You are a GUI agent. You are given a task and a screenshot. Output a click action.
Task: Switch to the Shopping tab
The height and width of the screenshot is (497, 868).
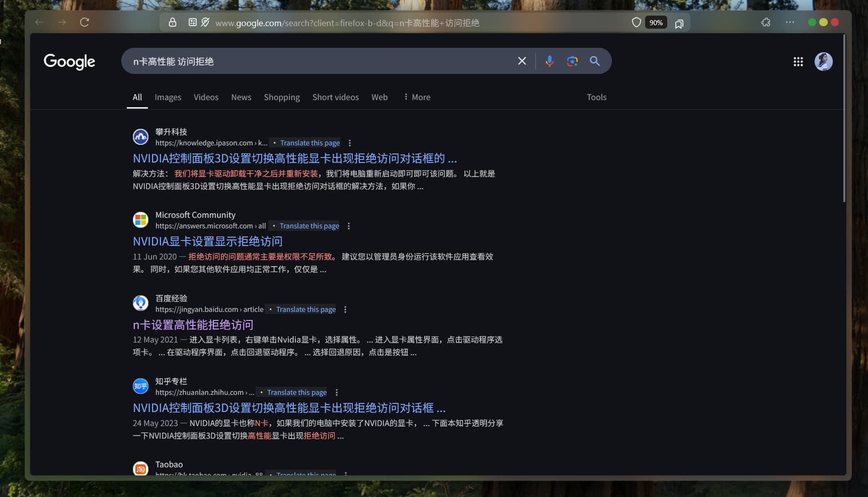coord(282,97)
